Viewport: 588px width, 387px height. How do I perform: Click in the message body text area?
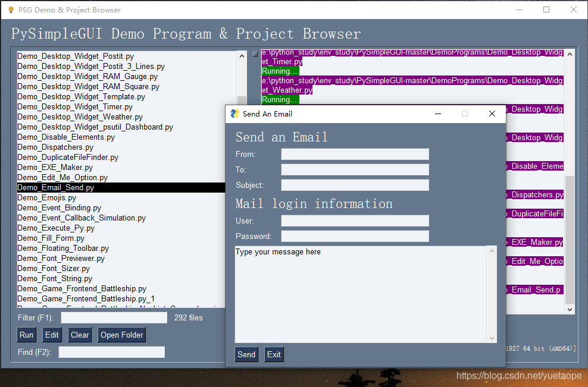(361, 294)
